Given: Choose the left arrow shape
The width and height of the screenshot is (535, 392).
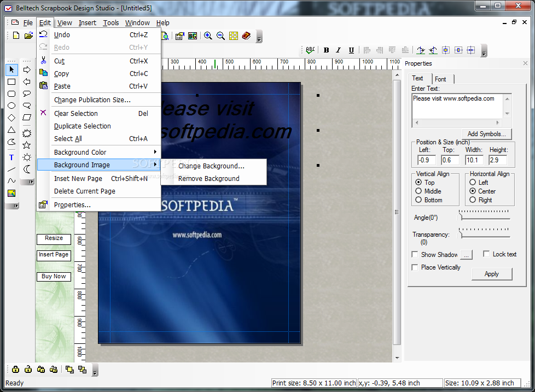Looking at the screenshot, I should coord(27,82).
